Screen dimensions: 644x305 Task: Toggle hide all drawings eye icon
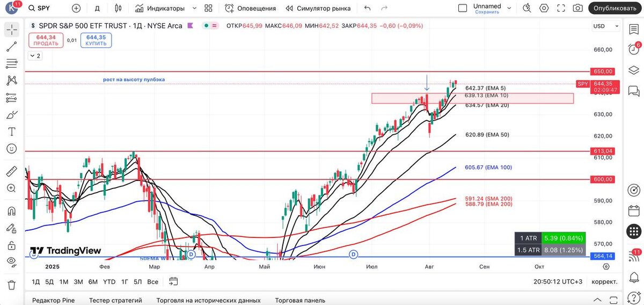[x=12, y=262]
